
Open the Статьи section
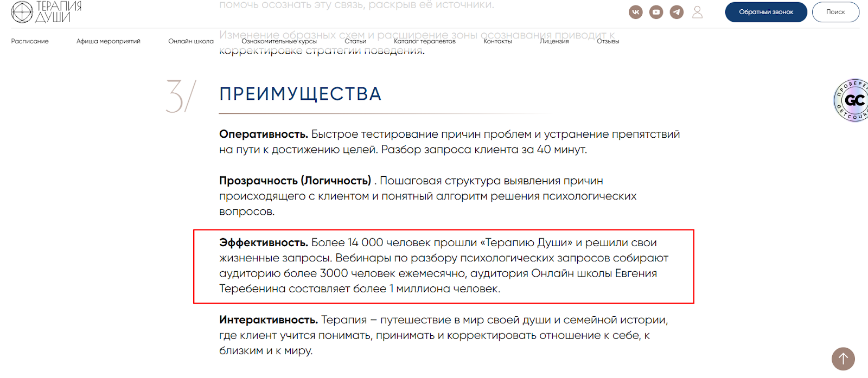coord(355,41)
